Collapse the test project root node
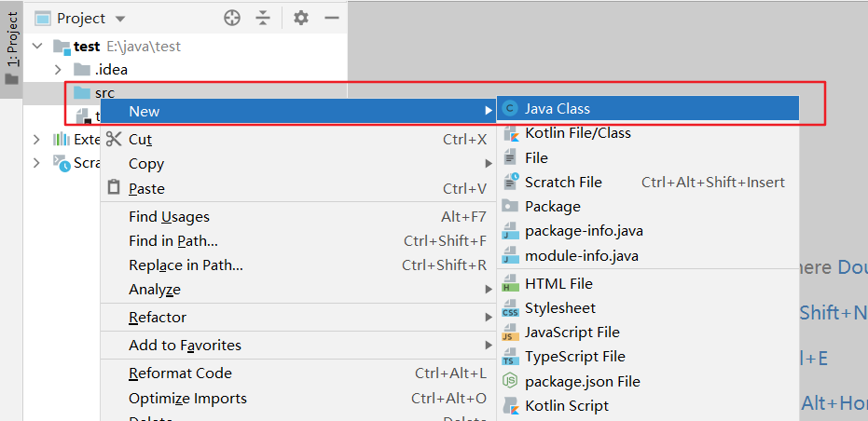 (x=37, y=46)
